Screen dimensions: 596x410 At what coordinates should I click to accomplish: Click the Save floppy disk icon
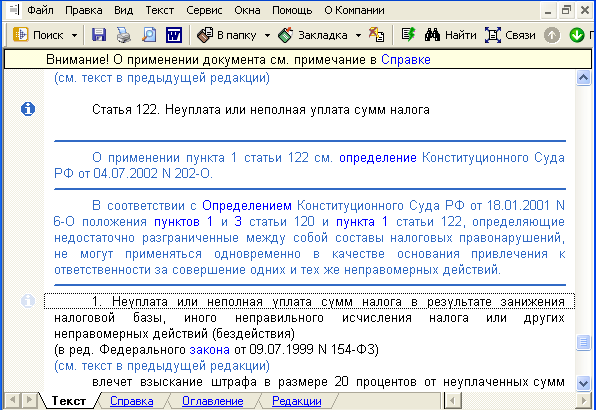(x=99, y=35)
